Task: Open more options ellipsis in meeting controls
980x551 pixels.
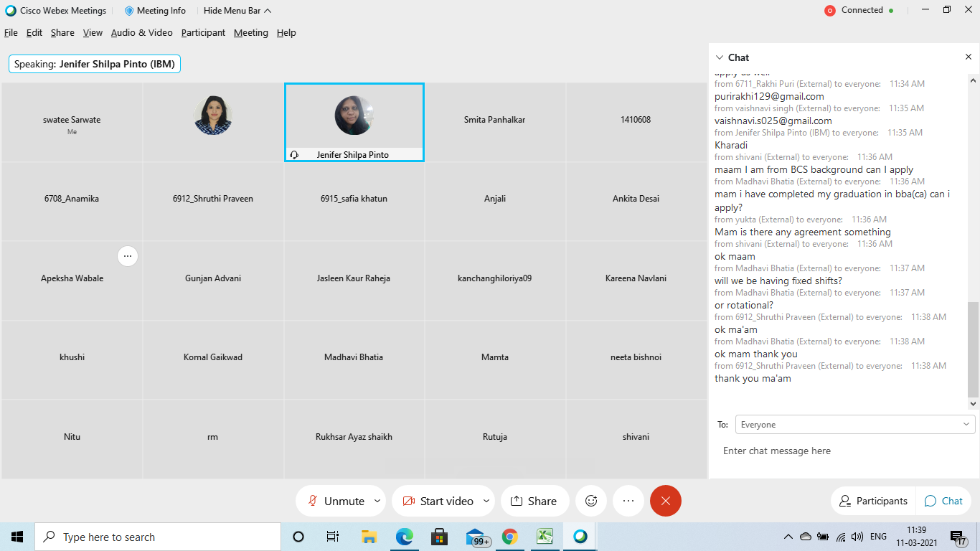Action: point(628,501)
